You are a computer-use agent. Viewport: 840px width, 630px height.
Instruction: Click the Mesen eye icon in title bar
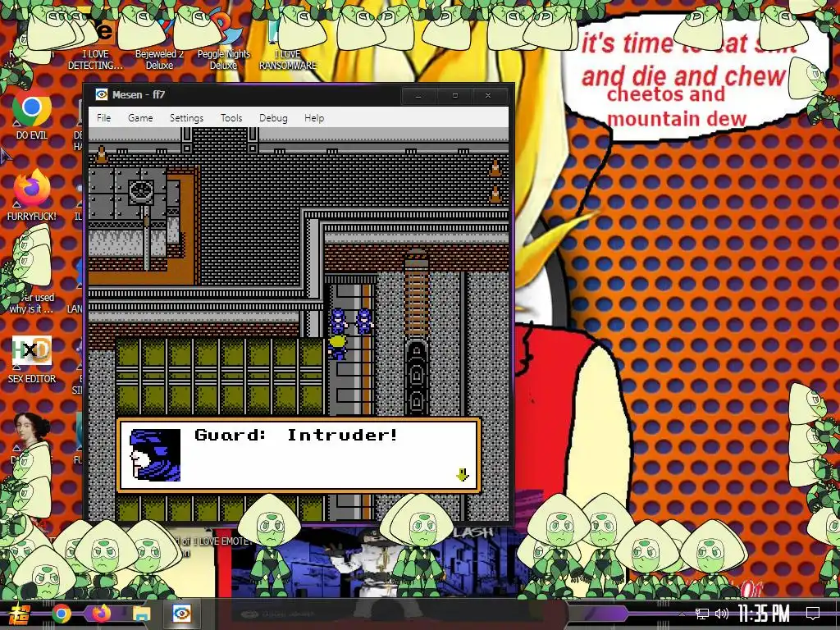(x=101, y=95)
